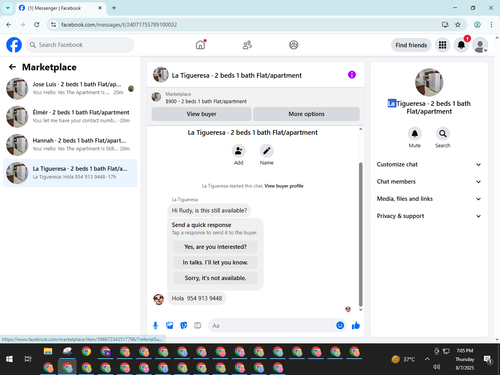The height and width of the screenshot is (375, 500).
Task: Open Task View on taskbar
Action: (28, 359)
